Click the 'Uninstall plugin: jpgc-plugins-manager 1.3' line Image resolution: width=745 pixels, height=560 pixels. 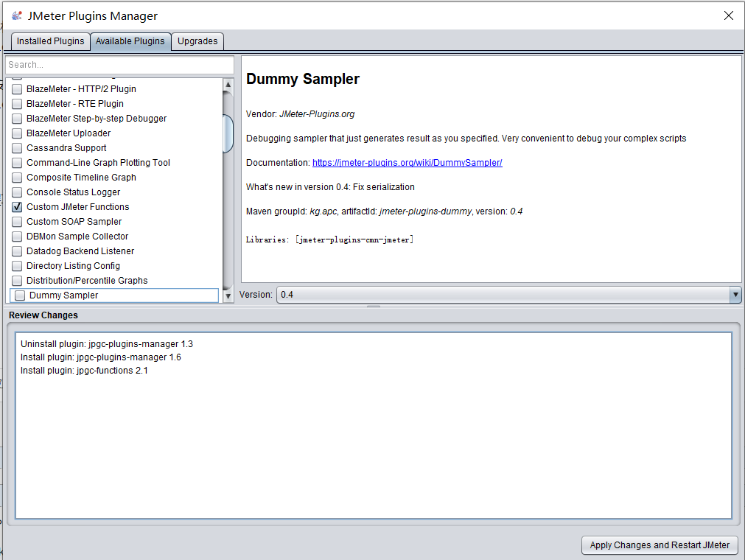[x=107, y=344]
